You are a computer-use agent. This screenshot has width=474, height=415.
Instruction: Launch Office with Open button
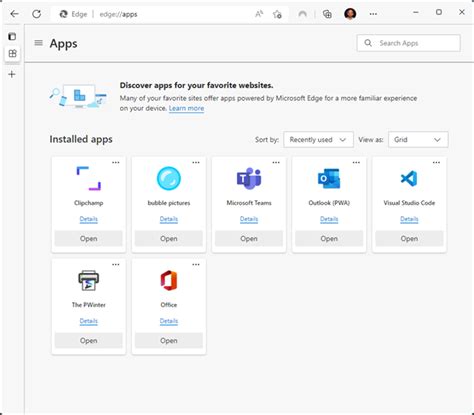(169, 341)
